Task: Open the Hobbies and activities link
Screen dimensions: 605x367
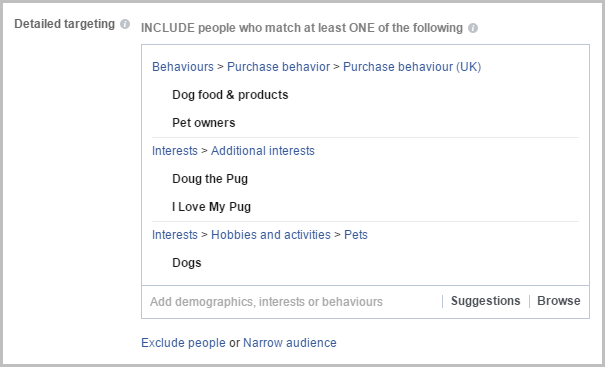Action: point(271,235)
